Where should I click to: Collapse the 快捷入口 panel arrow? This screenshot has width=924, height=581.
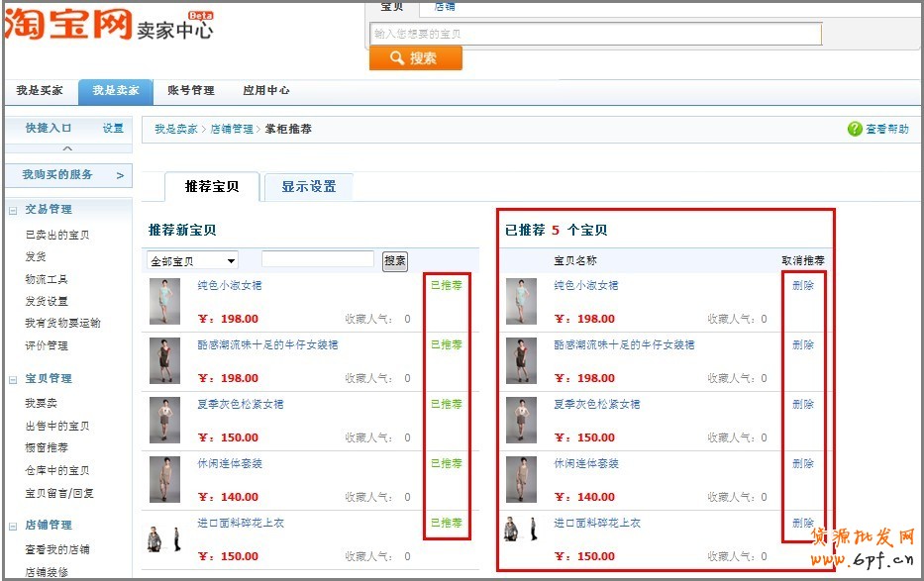(x=67, y=148)
